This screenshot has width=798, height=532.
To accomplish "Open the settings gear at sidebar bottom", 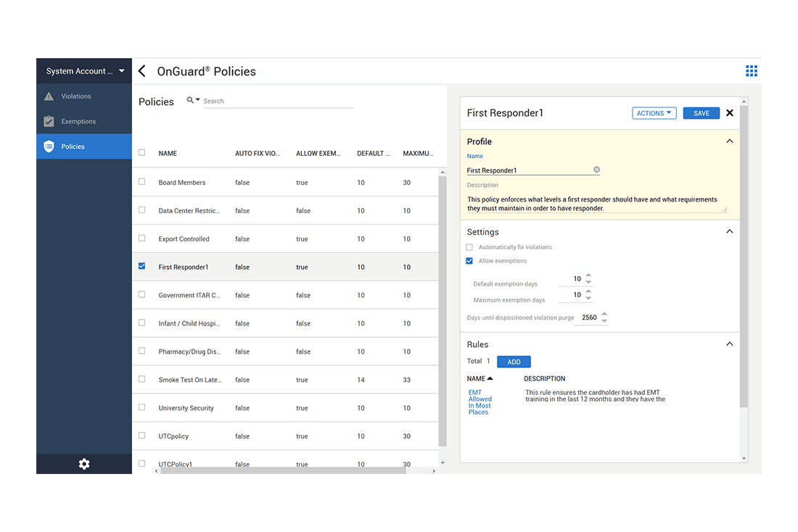I will [x=83, y=463].
